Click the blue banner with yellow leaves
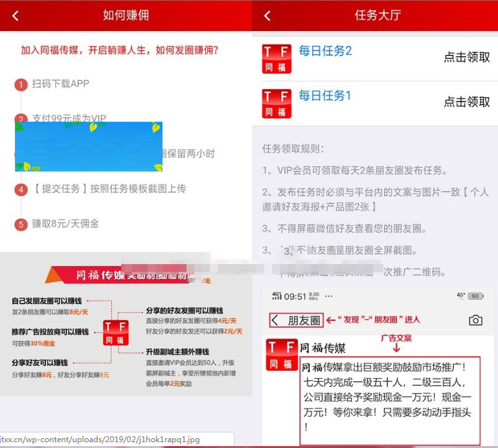Viewport: 498px width, 448px height. pyautogui.click(x=88, y=146)
